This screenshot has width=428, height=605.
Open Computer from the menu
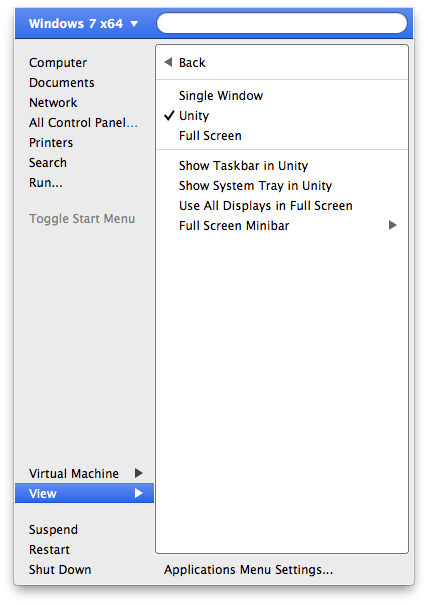(x=58, y=63)
